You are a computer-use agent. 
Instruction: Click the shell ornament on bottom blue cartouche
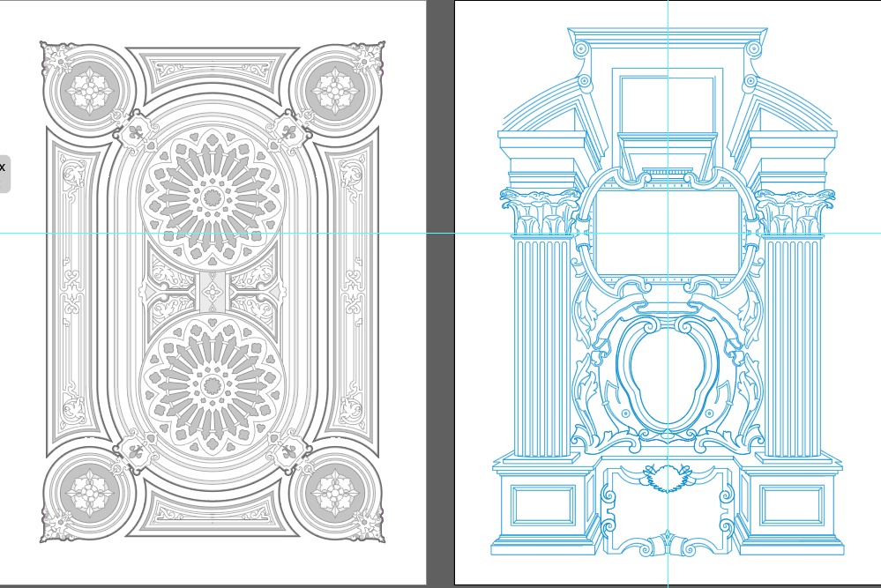tap(668, 477)
